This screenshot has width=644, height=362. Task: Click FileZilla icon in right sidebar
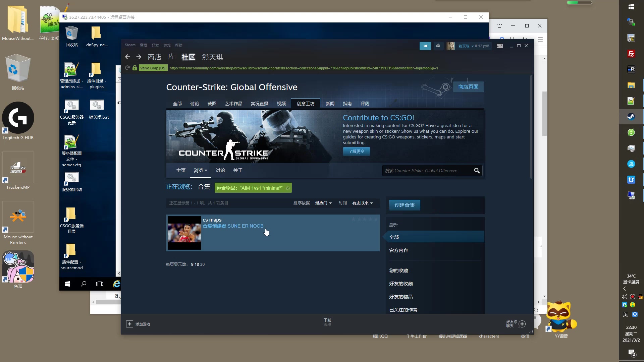[631, 54]
